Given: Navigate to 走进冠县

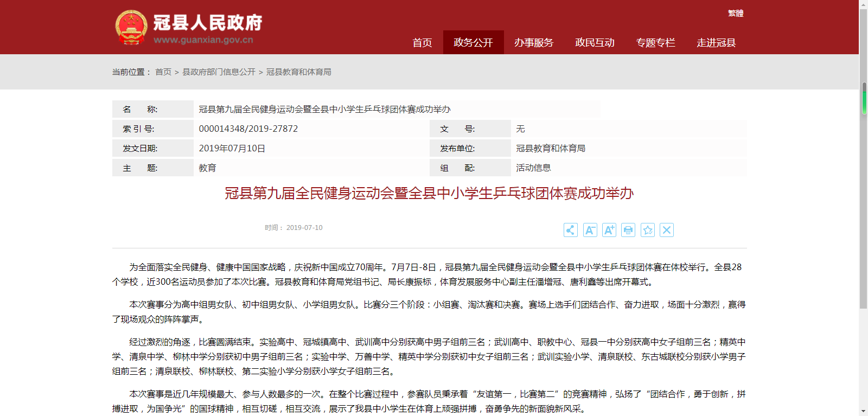Looking at the screenshot, I should click(716, 42).
